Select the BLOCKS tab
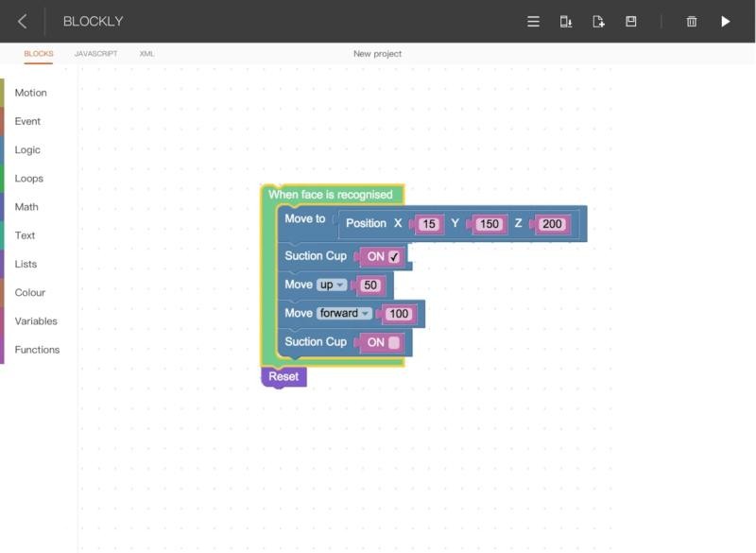The width and height of the screenshot is (756, 553). [39, 54]
